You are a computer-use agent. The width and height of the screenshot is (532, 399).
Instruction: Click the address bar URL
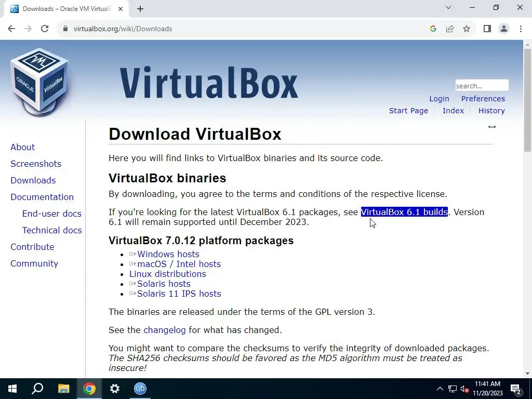123,29
